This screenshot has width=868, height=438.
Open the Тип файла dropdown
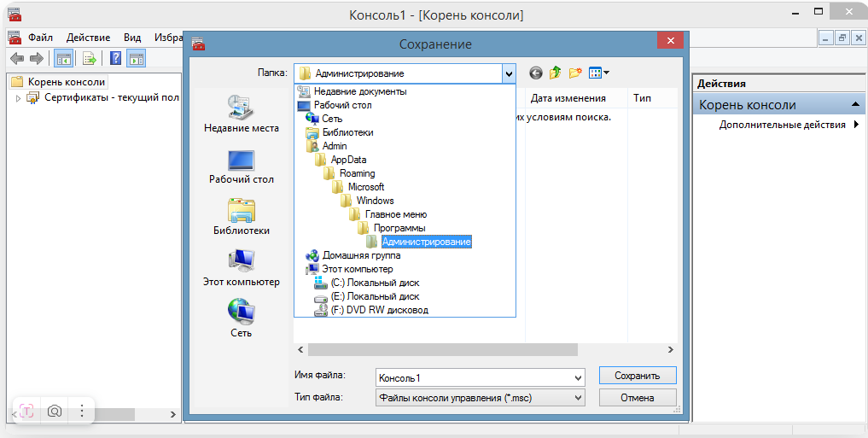578,398
